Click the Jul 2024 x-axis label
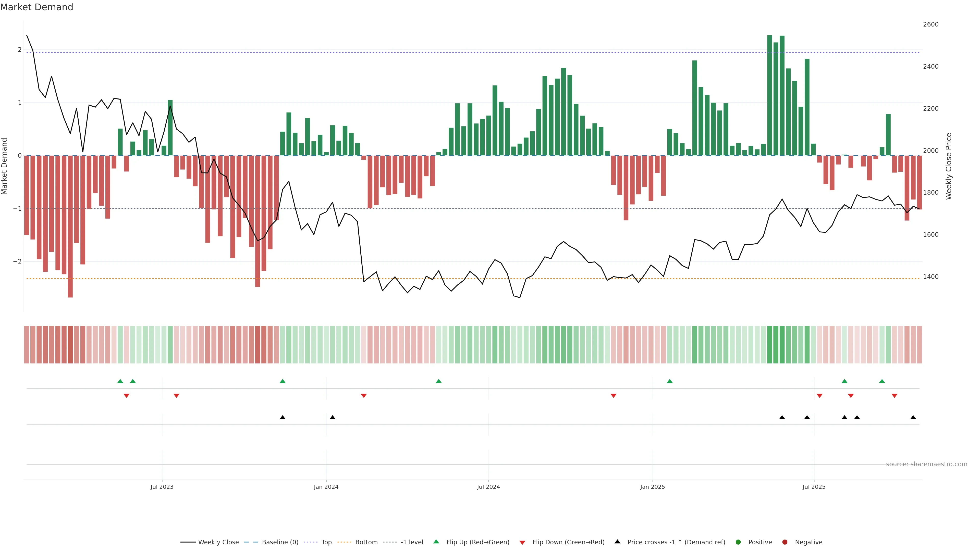The width and height of the screenshot is (980, 551). [488, 487]
